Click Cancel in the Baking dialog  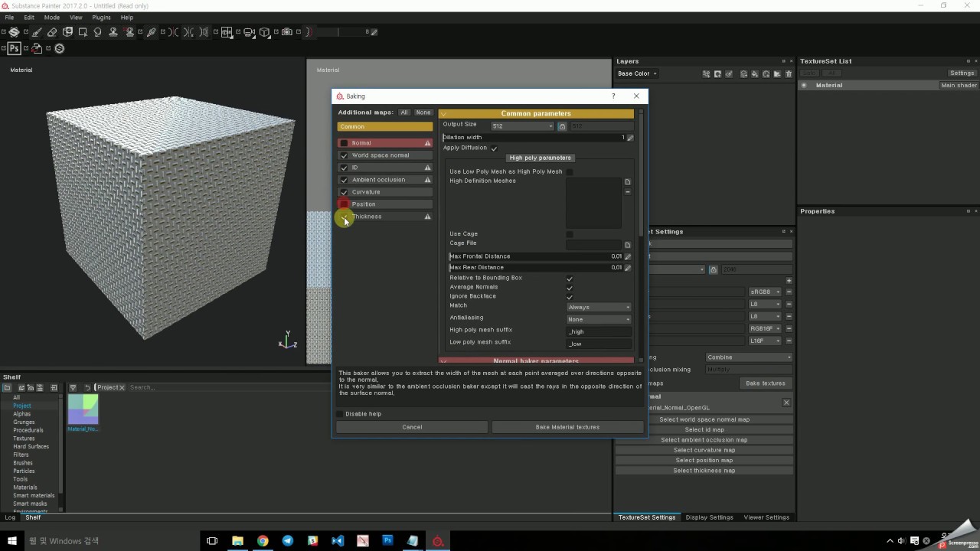point(412,427)
